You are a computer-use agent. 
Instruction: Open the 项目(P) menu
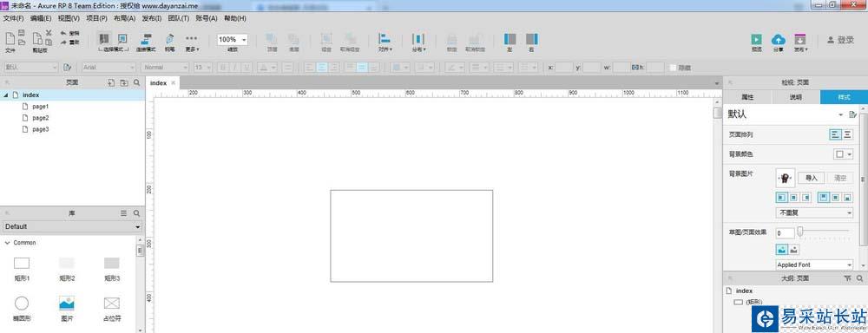click(x=96, y=18)
